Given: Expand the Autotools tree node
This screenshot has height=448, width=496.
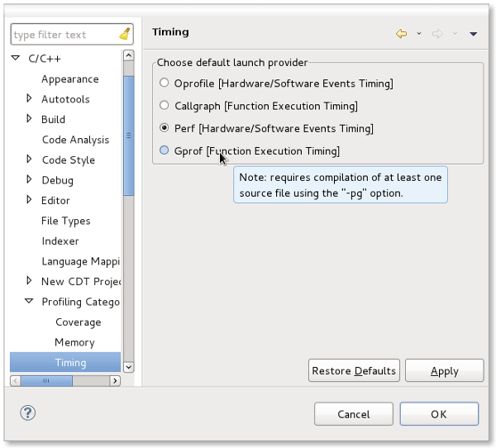Looking at the screenshot, I should point(29,98).
